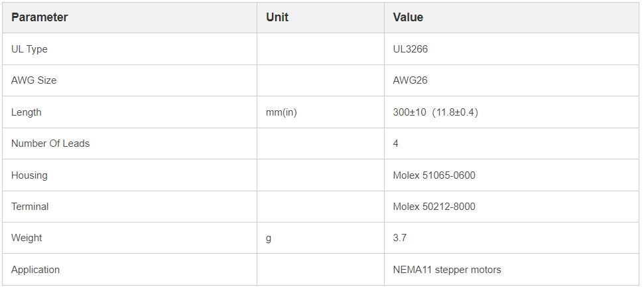The image size is (644, 287).
Task: Click the UL3266 value cell
Action: point(411,49)
